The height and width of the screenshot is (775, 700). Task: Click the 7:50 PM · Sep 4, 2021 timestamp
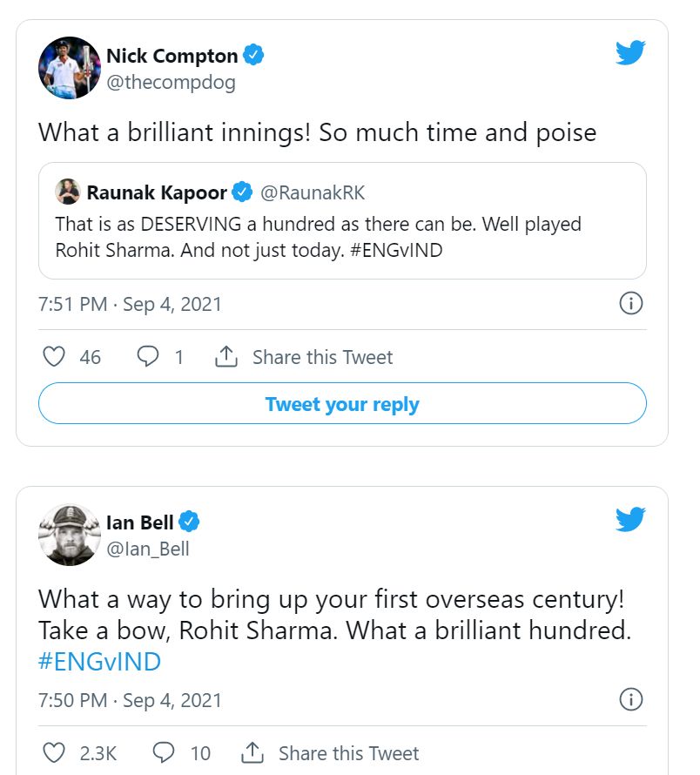pyautogui.click(x=131, y=700)
